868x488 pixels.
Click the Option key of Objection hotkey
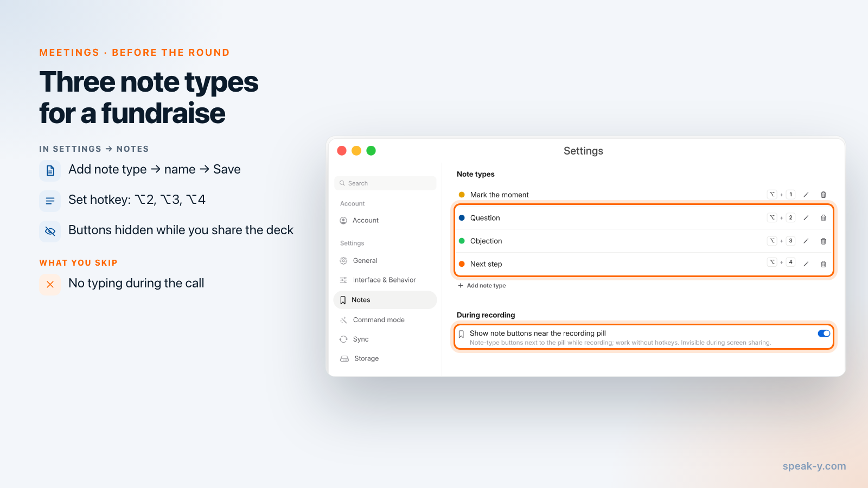[x=772, y=241]
